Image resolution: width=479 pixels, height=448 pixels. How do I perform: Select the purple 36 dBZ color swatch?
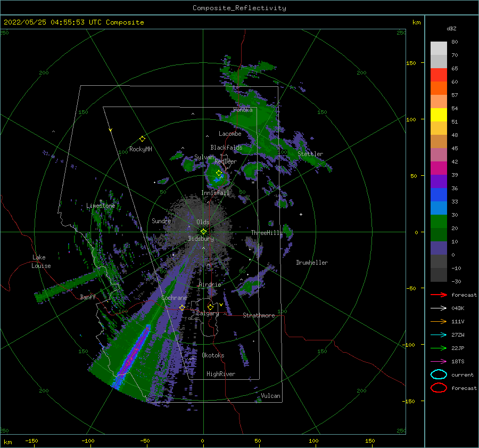tap(439, 181)
